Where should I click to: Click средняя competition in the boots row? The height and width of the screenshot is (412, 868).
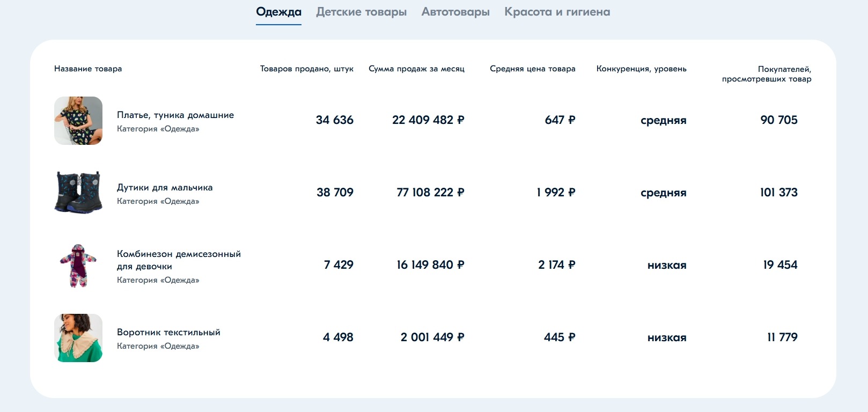click(664, 193)
